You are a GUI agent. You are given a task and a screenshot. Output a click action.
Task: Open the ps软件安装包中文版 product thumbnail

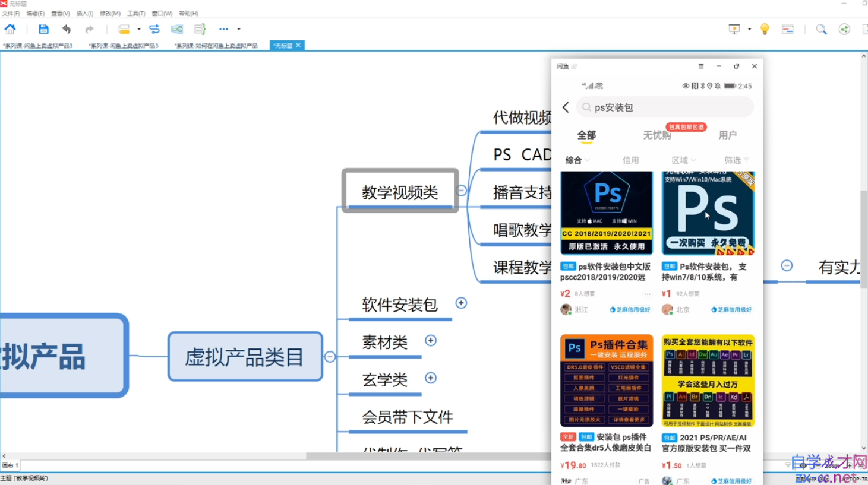[607, 213]
